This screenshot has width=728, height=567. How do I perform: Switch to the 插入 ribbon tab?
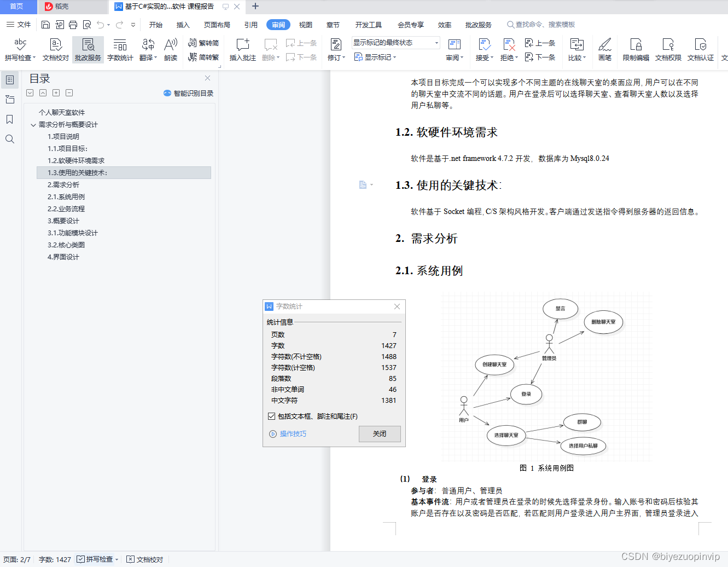[x=183, y=25]
